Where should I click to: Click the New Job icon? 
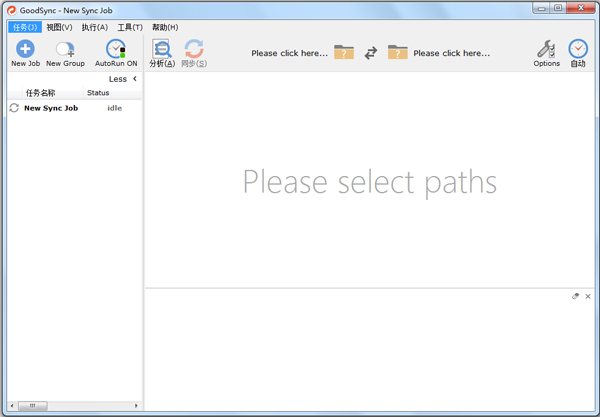pos(25,49)
